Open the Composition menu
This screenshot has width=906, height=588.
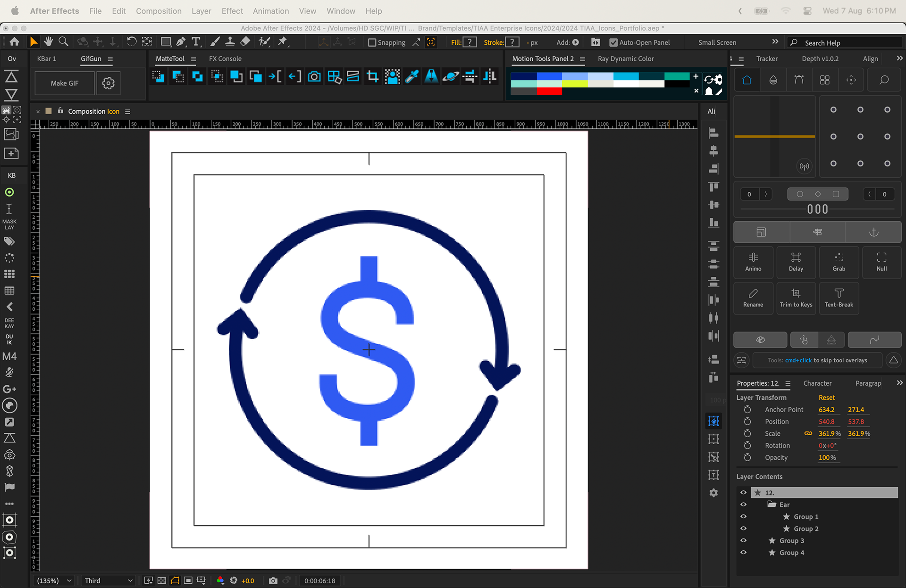click(x=159, y=11)
